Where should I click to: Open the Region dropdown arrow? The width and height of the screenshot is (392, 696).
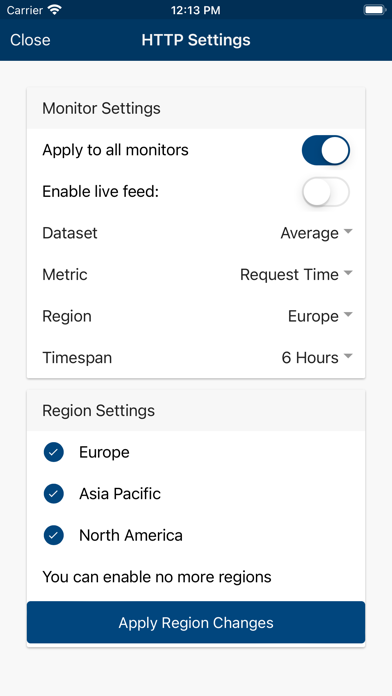click(x=348, y=315)
